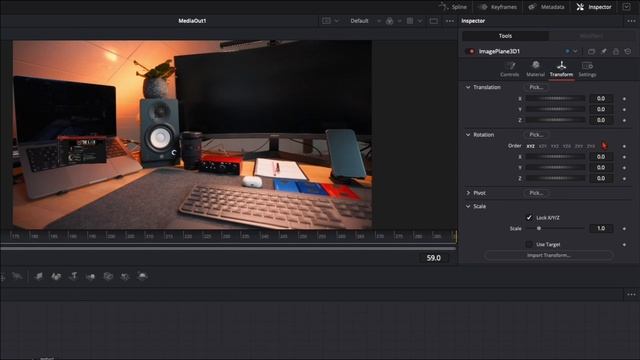Screen dimensions: 640x360
Task: Click the Pick button next to Translation
Action: 536,87
